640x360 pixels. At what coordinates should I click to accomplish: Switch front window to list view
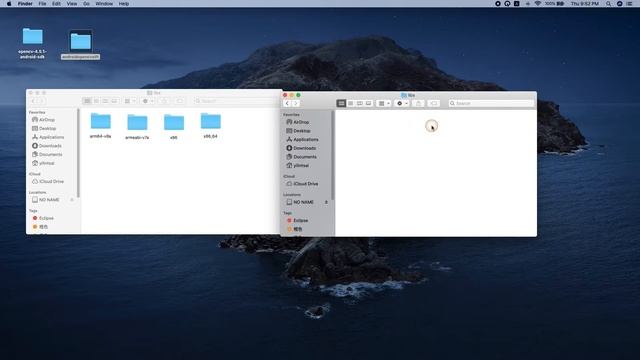point(350,103)
